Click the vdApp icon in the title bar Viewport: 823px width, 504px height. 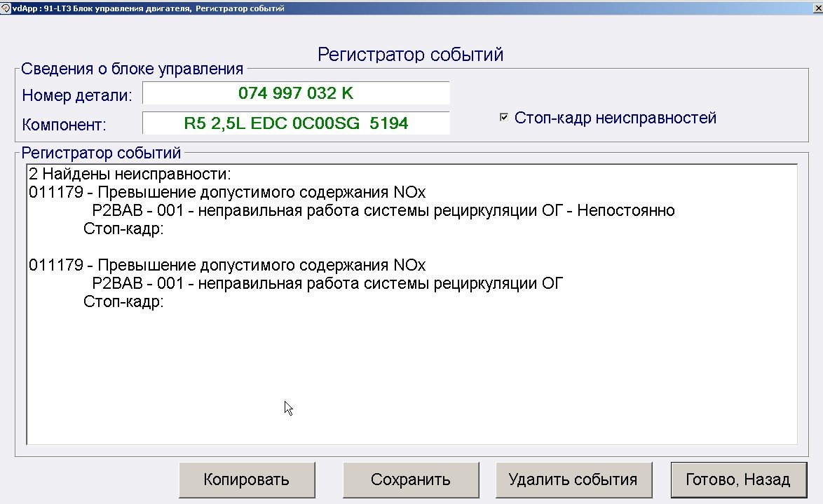(x=5, y=8)
